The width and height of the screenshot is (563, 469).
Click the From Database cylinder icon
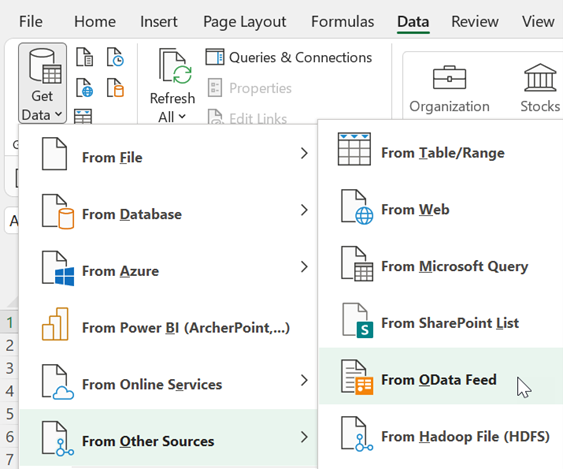(58, 212)
